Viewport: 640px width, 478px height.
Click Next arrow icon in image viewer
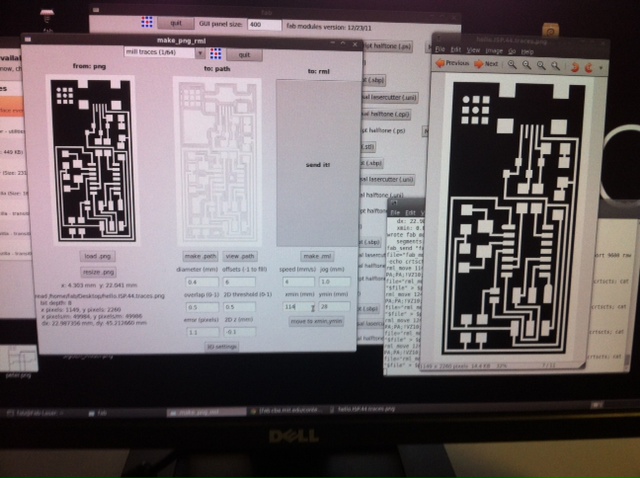(478, 64)
